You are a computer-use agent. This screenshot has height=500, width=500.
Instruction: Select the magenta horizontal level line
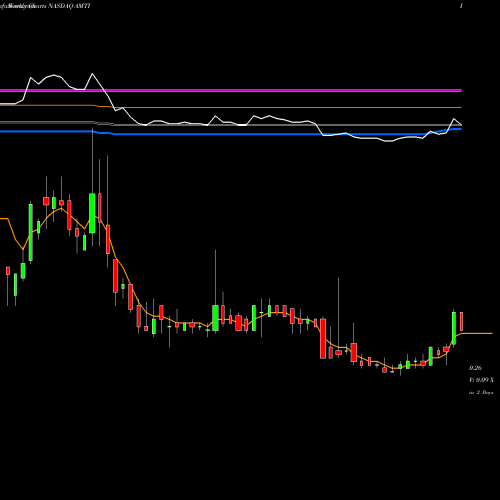click(231, 90)
